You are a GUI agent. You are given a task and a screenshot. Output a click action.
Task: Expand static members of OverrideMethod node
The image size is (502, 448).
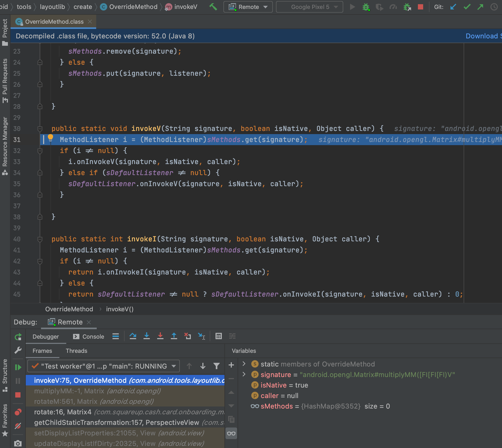click(x=244, y=364)
